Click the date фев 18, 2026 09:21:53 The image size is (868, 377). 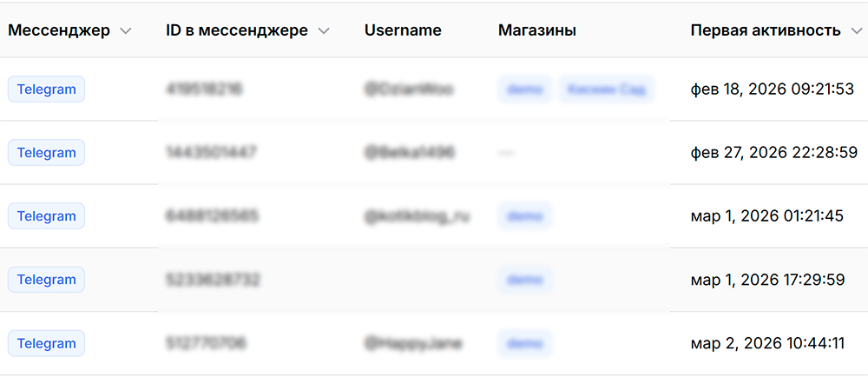pyautogui.click(x=773, y=89)
